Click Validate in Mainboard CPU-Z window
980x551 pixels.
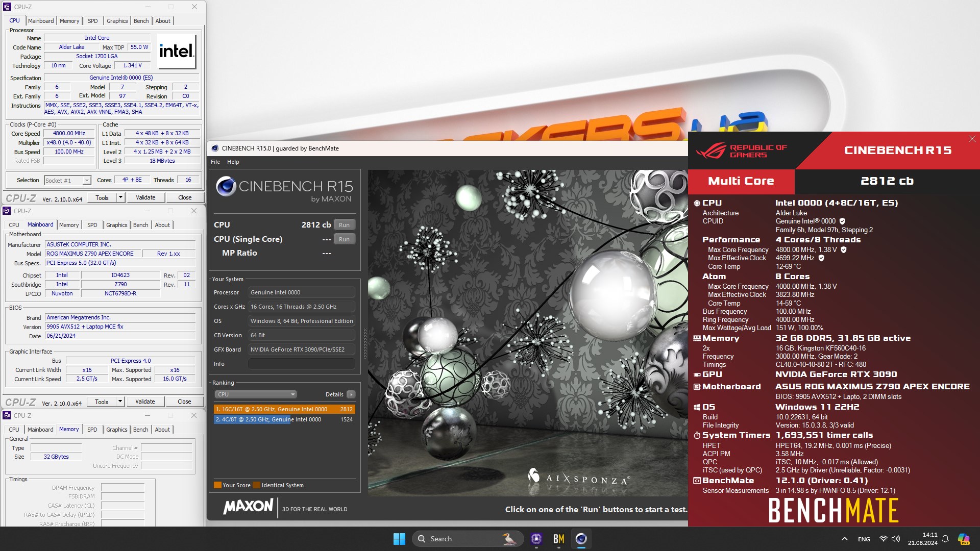[x=145, y=402]
